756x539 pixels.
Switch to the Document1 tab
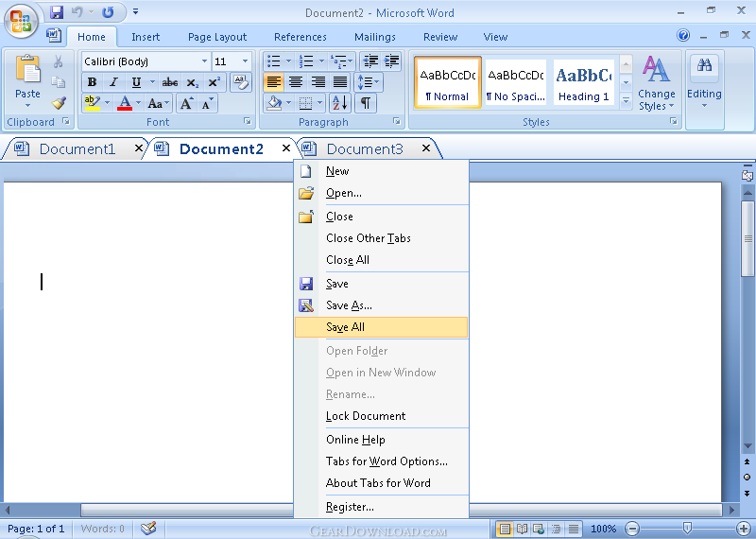[77, 149]
